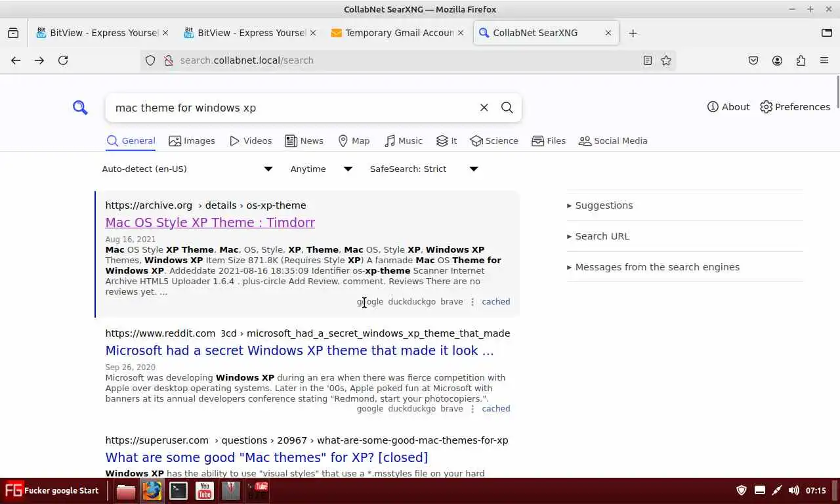Open the Firefox View tab icon
The width and height of the screenshot is (840, 504).
click(x=13, y=33)
